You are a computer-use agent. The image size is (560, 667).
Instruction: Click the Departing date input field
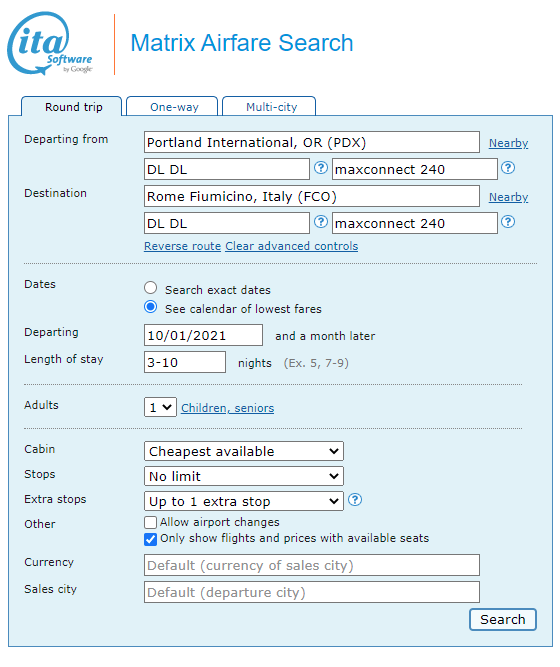pyautogui.click(x=203, y=335)
